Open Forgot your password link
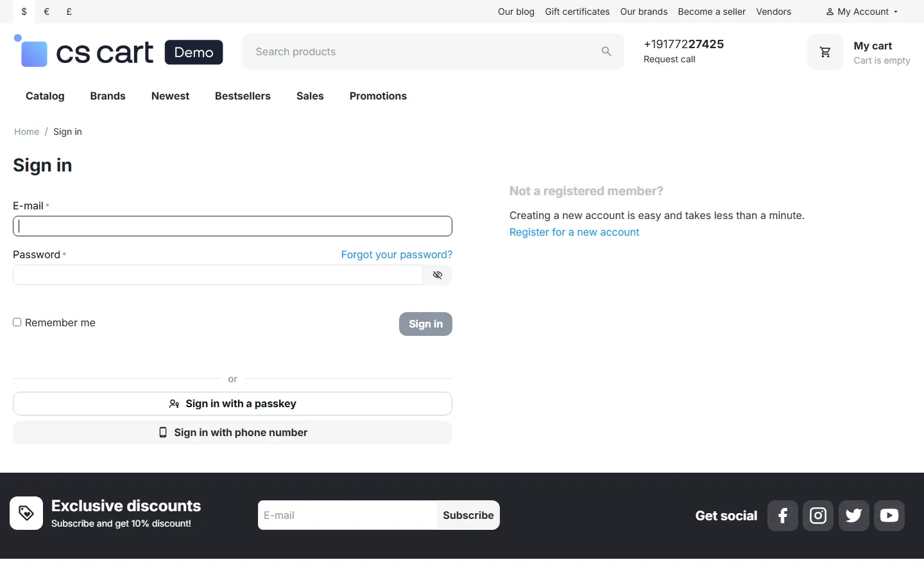Image resolution: width=924 pixels, height=578 pixels. click(x=397, y=254)
